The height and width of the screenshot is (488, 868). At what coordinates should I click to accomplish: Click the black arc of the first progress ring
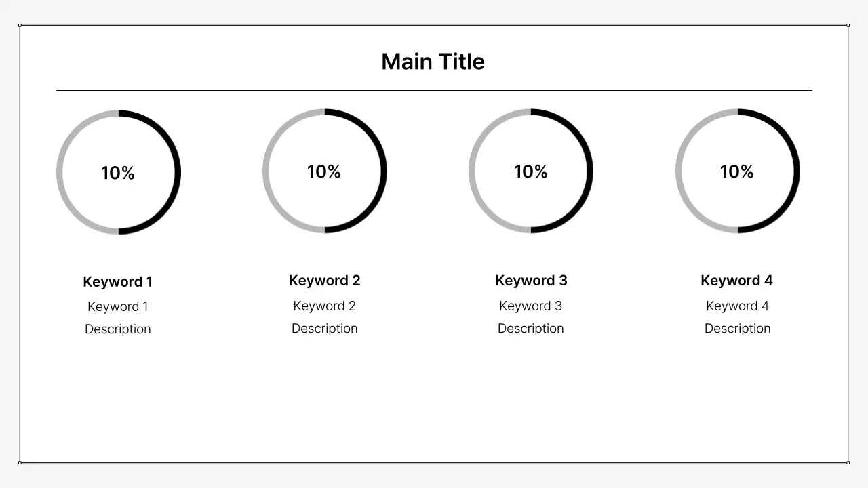[x=178, y=172]
